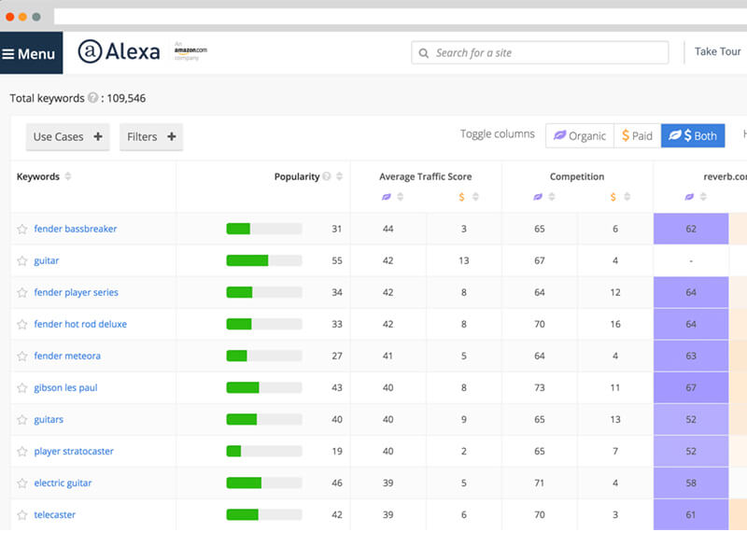Star the player stratocaster keyword
Screen dimensions: 747x560
(x=21, y=452)
